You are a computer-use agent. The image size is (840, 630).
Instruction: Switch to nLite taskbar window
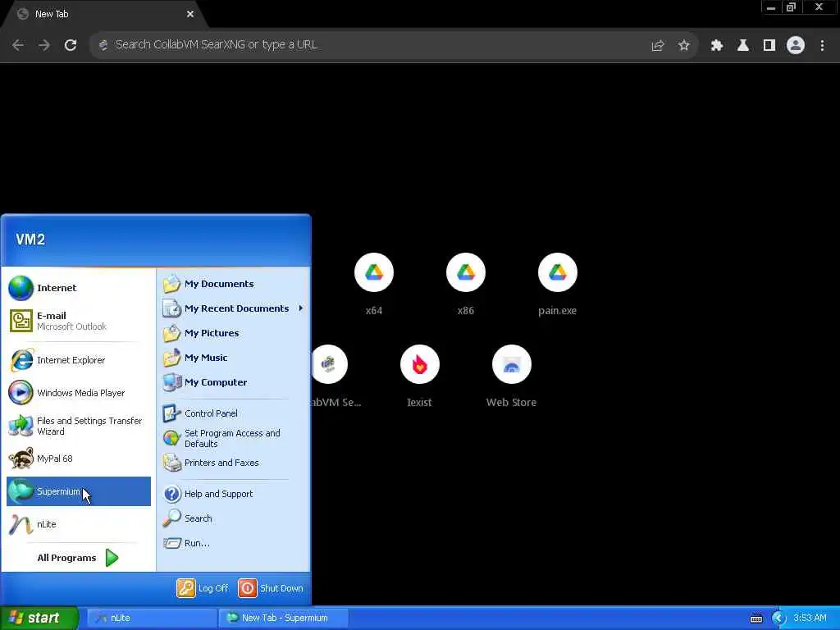click(151, 618)
